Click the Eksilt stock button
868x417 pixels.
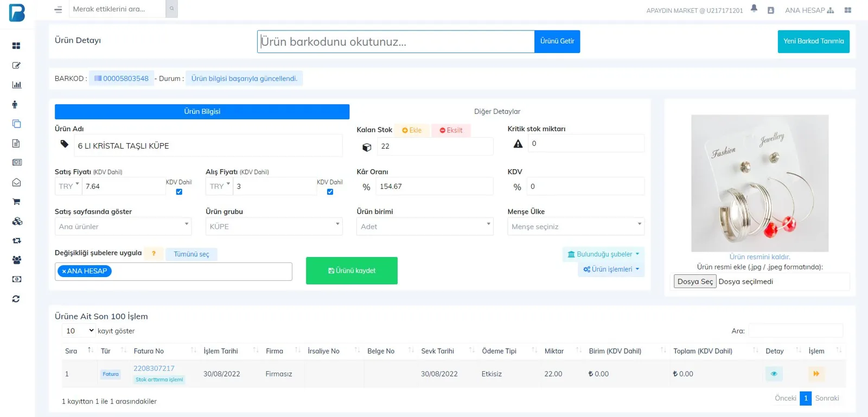pos(451,130)
